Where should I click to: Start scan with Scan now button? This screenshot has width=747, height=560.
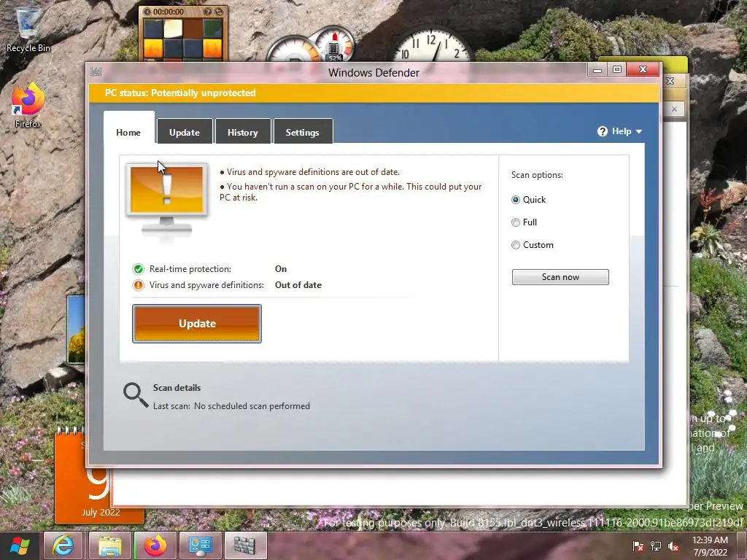point(560,277)
